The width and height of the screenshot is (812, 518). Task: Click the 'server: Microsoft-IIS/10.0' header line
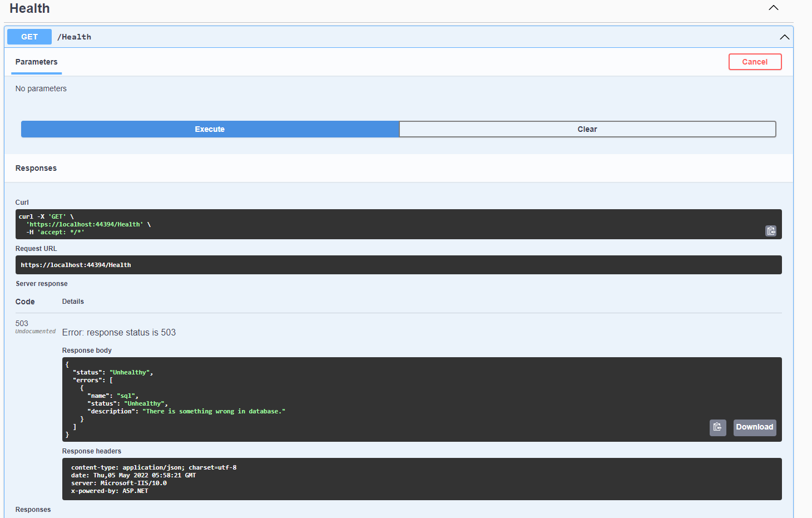[x=119, y=484]
